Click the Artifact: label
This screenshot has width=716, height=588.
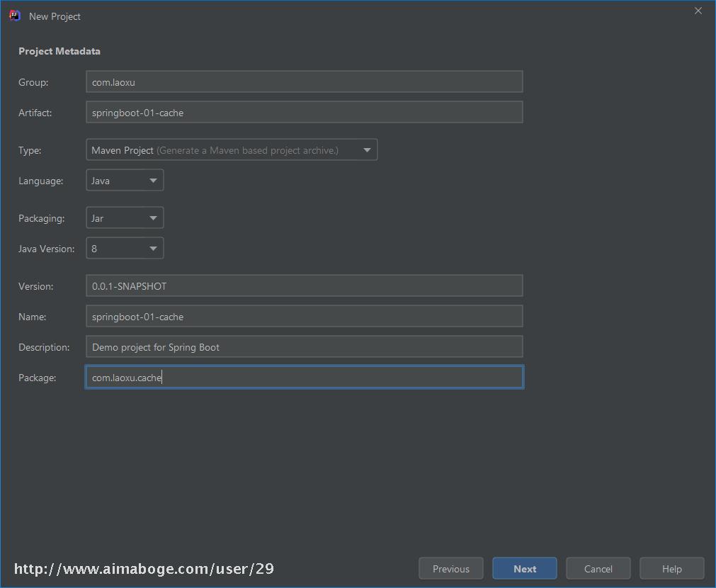(35, 113)
